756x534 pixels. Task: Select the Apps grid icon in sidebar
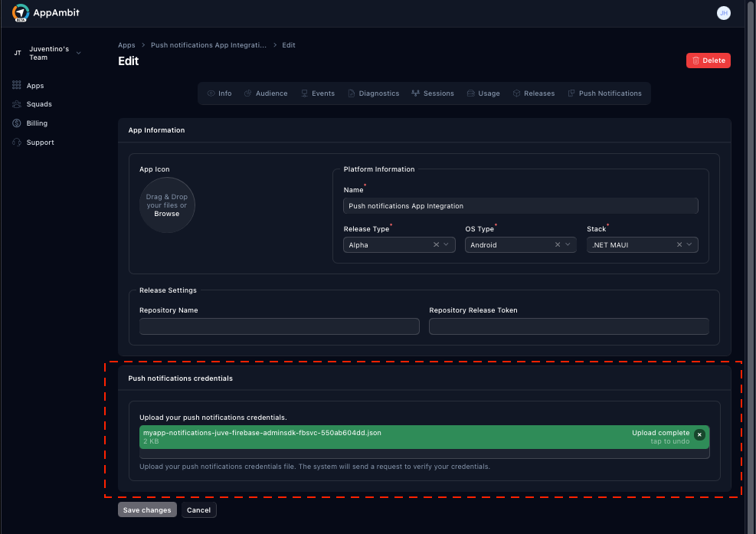point(16,84)
